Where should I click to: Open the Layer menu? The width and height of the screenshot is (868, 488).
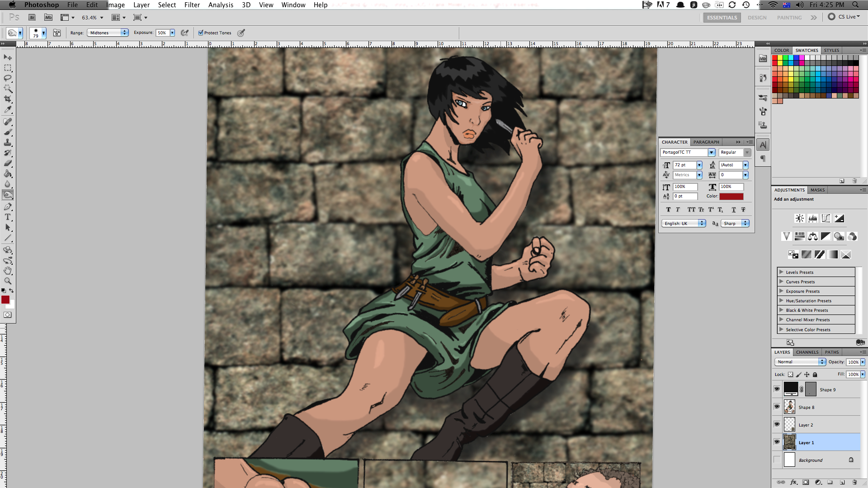pos(142,5)
